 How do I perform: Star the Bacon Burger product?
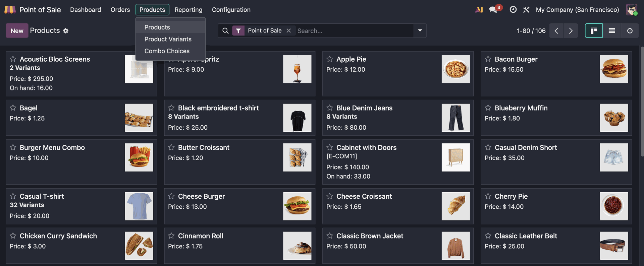tap(488, 59)
